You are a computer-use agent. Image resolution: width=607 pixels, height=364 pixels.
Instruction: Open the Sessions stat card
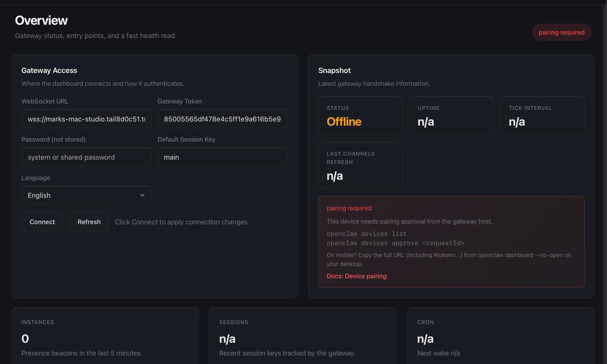click(x=303, y=337)
